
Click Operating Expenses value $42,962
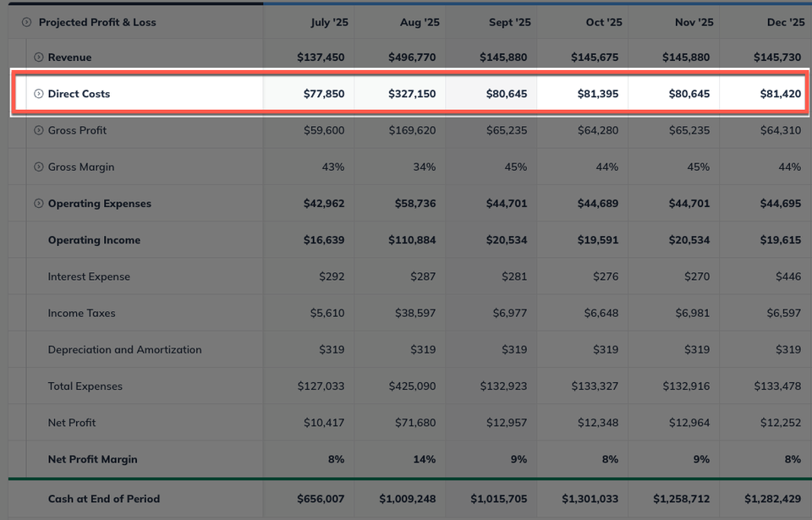tap(324, 204)
